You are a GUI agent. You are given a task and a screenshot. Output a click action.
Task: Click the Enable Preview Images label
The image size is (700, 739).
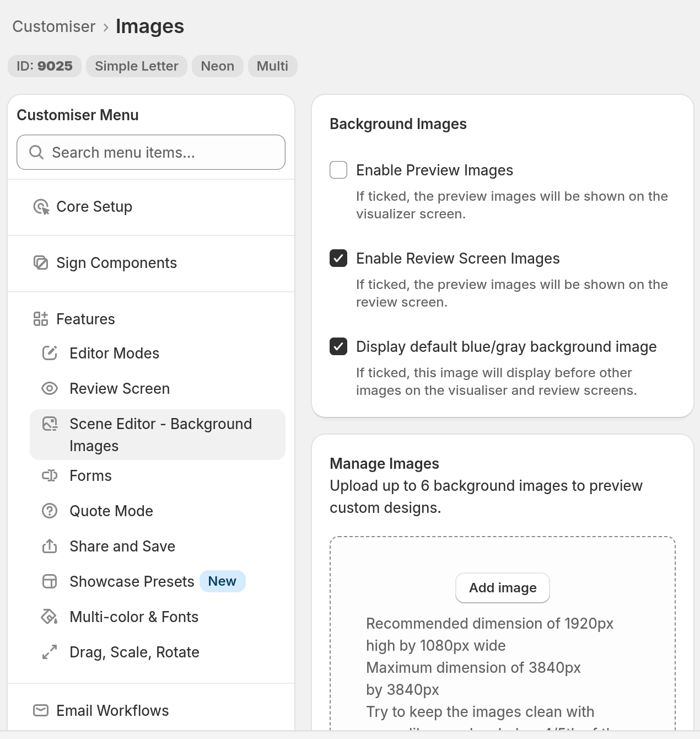point(434,170)
